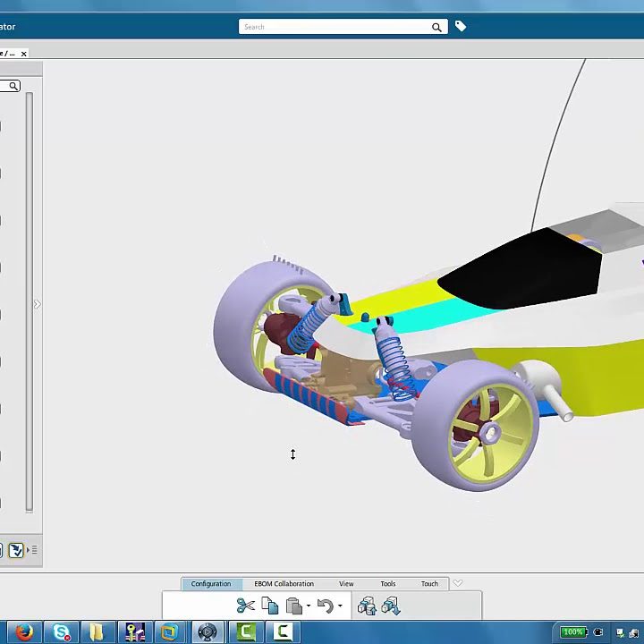Click the Copy icon in toolbar
The image size is (644, 644).
click(269, 606)
